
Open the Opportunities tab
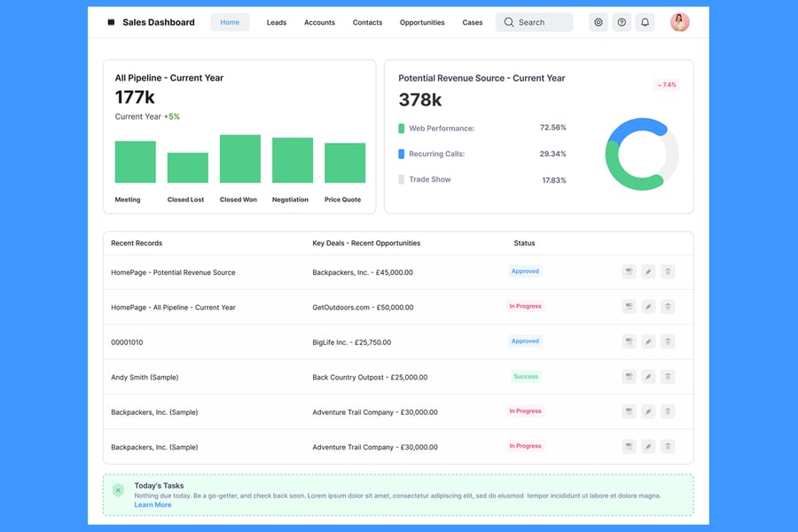(x=422, y=22)
